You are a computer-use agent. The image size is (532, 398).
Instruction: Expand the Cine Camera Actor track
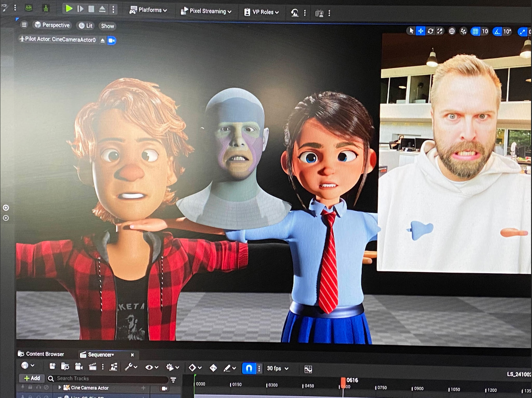(x=60, y=387)
